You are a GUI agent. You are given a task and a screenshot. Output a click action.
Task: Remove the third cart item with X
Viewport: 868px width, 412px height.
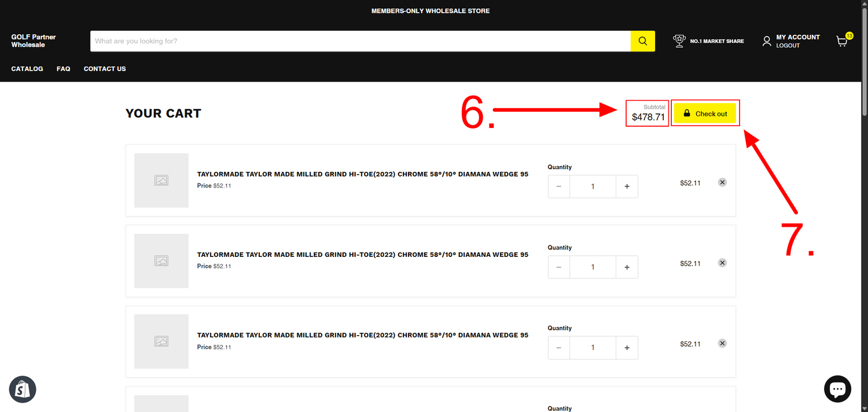[x=722, y=343]
